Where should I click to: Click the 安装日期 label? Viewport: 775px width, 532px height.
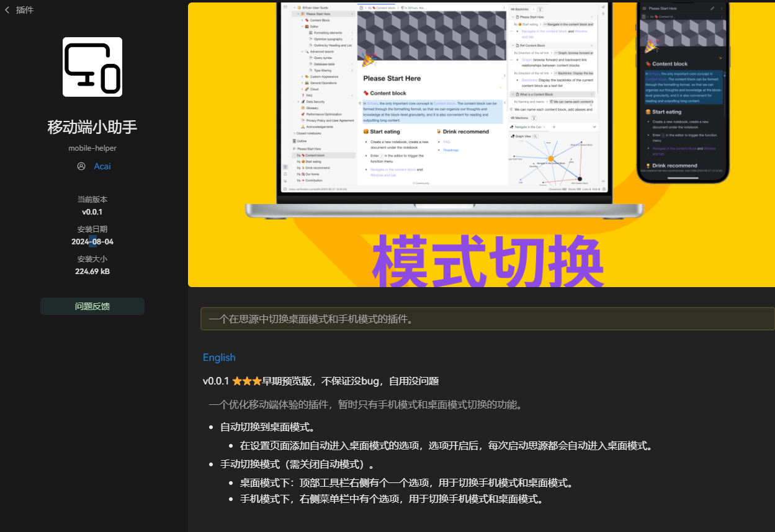[x=92, y=229]
